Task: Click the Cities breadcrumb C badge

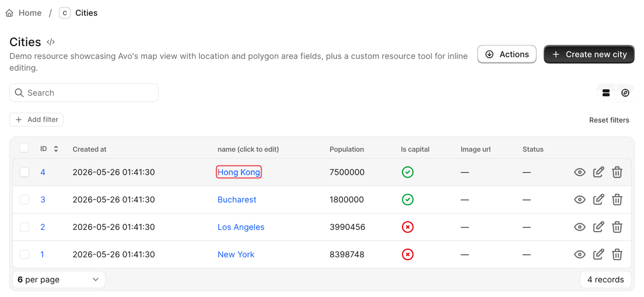Action: 65,13
